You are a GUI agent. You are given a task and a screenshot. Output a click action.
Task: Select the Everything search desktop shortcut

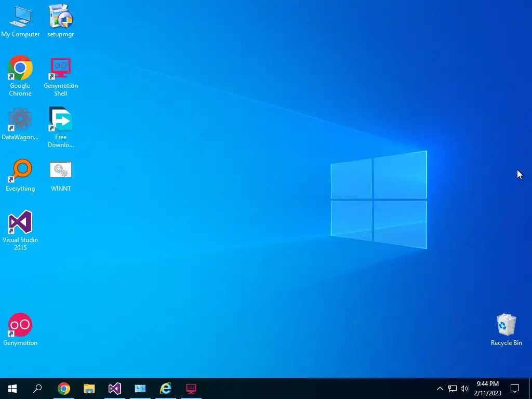(x=20, y=176)
